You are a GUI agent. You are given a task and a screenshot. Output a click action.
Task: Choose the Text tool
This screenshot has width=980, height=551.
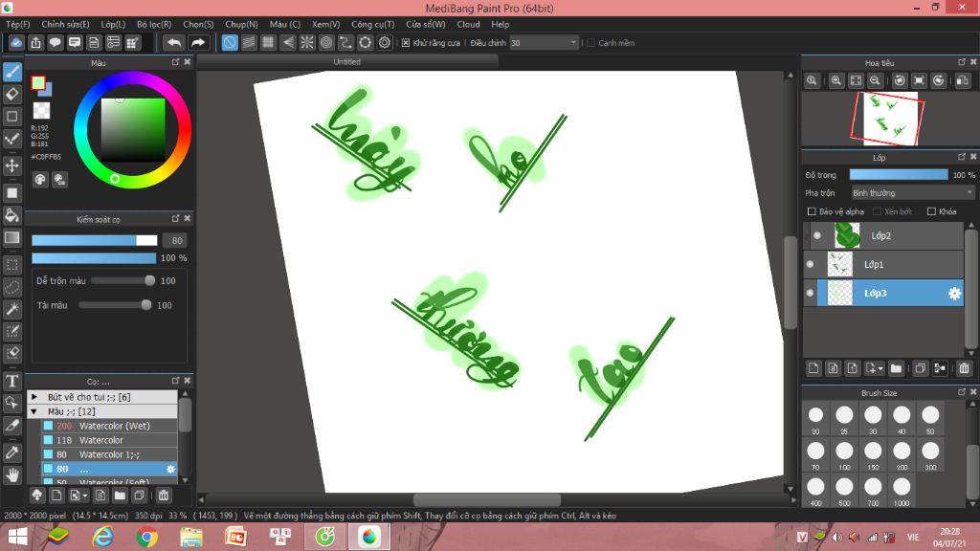(12, 381)
